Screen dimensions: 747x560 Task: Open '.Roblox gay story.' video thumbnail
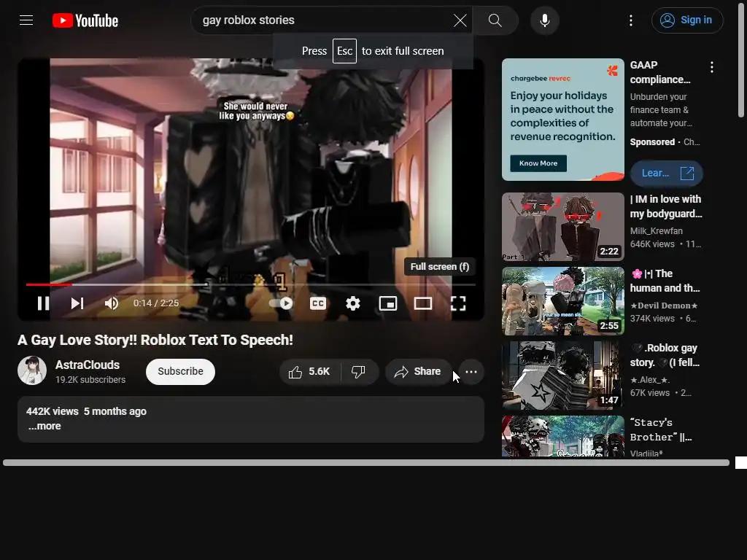563,376
